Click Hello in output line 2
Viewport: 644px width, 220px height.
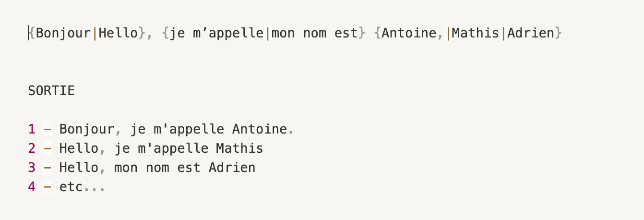[x=79, y=148]
